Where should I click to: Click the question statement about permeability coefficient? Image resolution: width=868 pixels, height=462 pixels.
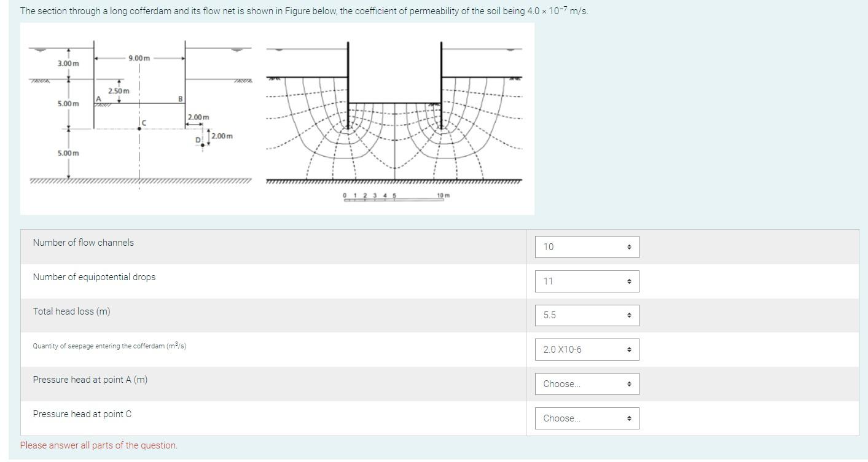coord(304,11)
